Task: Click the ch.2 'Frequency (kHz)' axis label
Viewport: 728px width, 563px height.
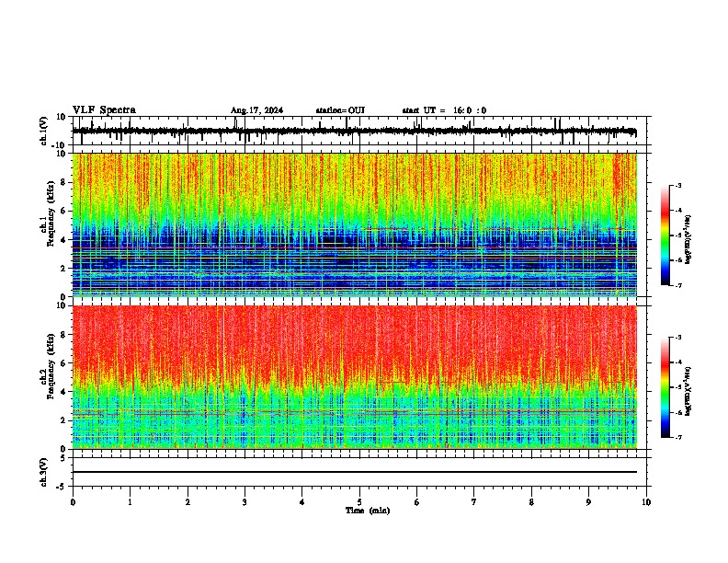Action: pos(51,365)
